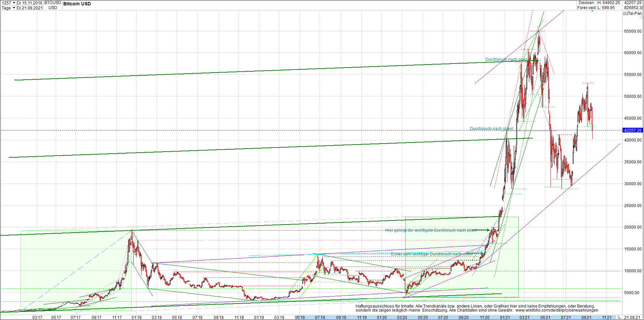
Task: Click the 40000.00 price axis label
Action: tap(633, 140)
